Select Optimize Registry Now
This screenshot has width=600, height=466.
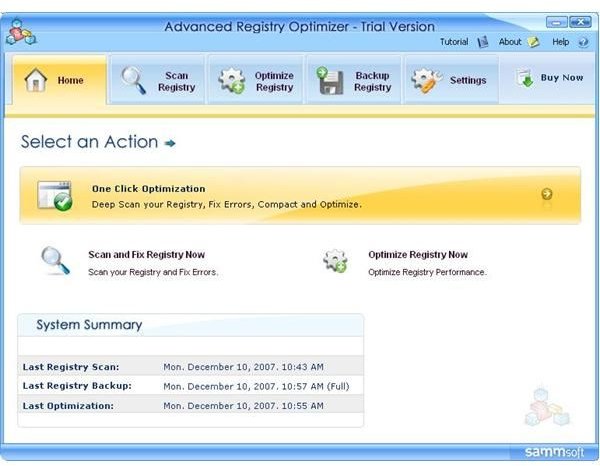tap(418, 254)
